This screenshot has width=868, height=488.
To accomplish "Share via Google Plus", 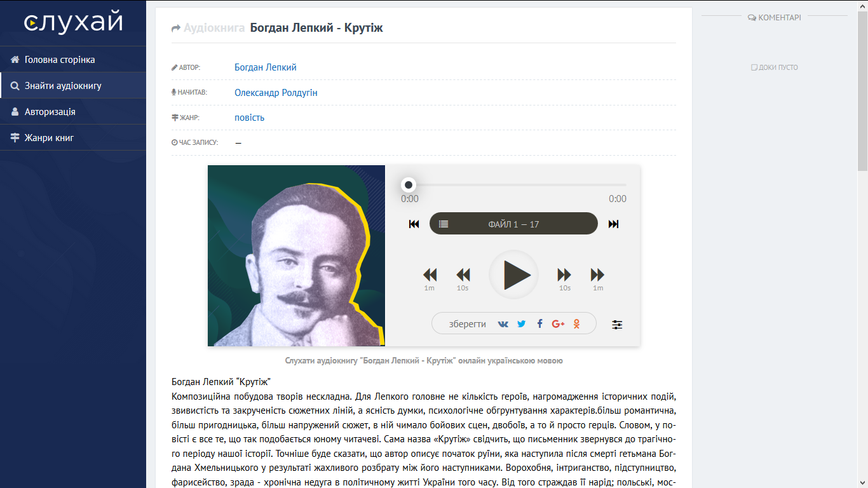I will (x=558, y=324).
